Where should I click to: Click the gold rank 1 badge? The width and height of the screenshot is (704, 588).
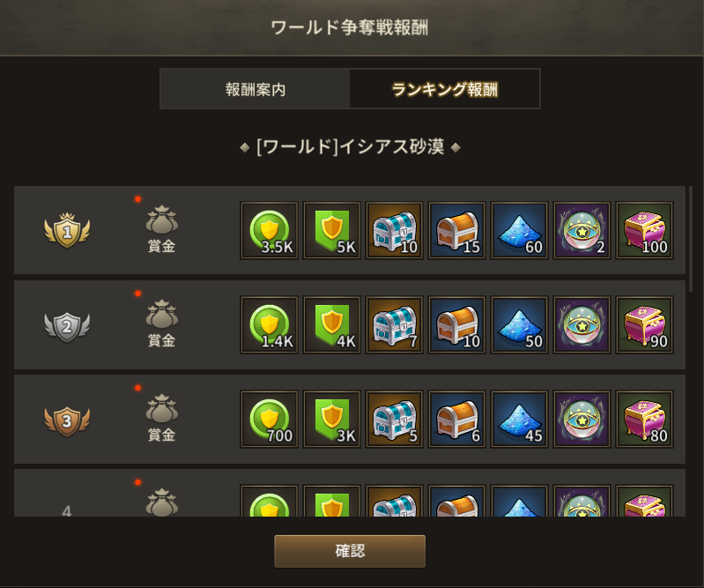67,230
